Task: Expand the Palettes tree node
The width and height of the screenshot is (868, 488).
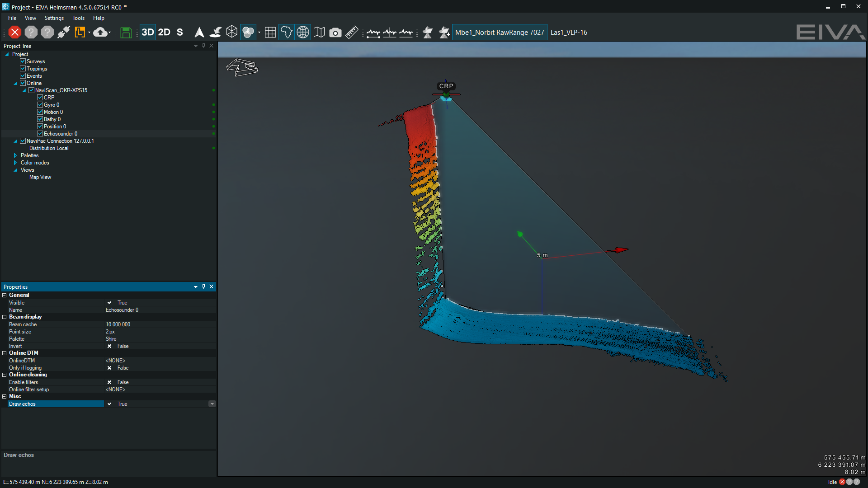Action: (x=15, y=155)
